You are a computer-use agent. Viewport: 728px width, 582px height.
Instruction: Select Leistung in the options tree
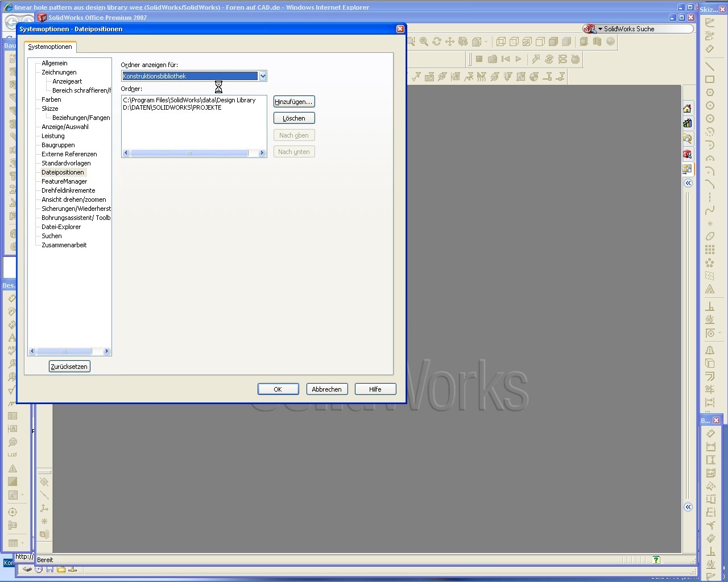(53, 136)
